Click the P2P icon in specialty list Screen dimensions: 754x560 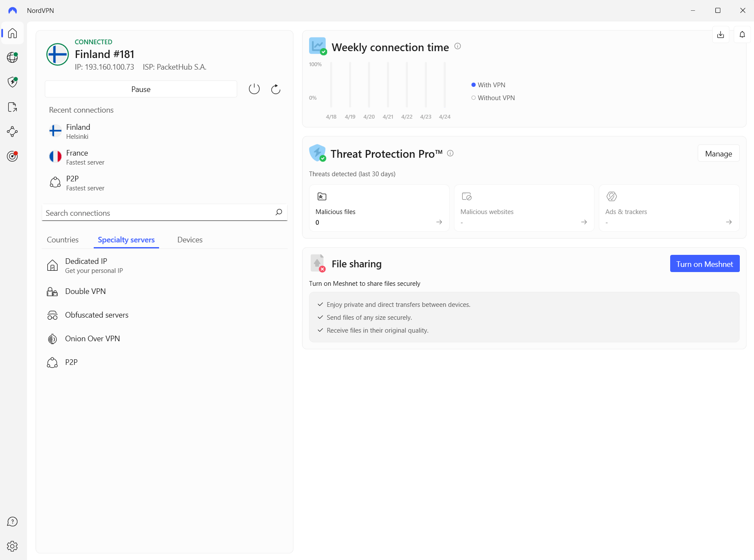click(x=52, y=363)
